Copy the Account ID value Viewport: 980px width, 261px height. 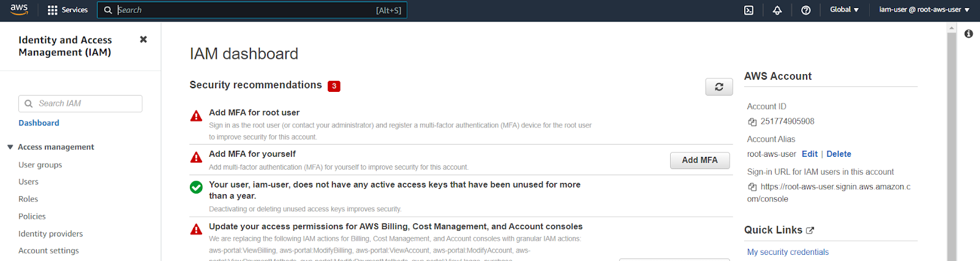click(752, 122)
